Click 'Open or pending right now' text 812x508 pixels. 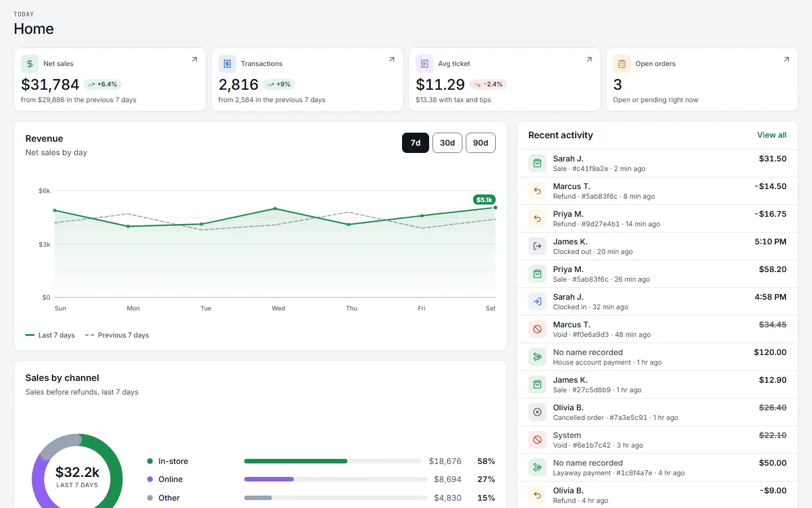(x=656, y=100)
